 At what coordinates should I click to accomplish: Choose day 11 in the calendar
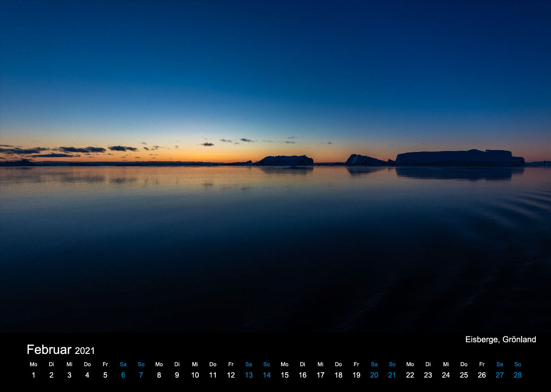click(x=213, y=375)
